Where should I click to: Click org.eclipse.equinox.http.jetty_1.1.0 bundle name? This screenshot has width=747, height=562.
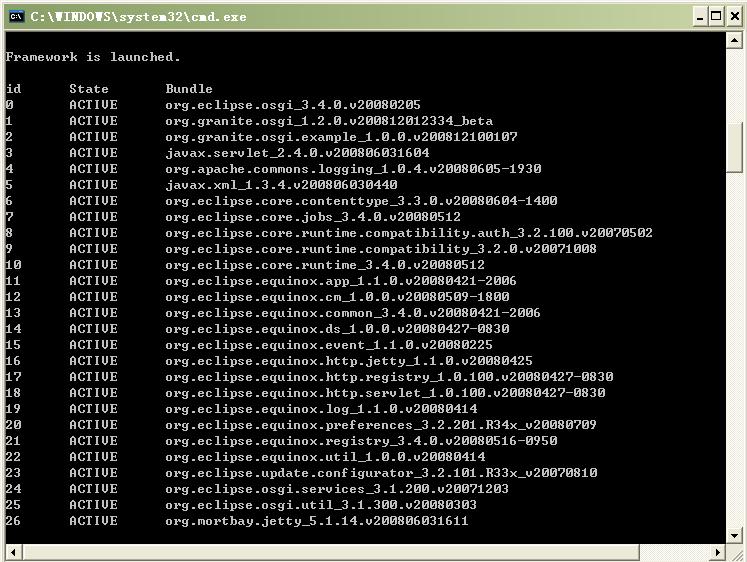tap(349, 361)
